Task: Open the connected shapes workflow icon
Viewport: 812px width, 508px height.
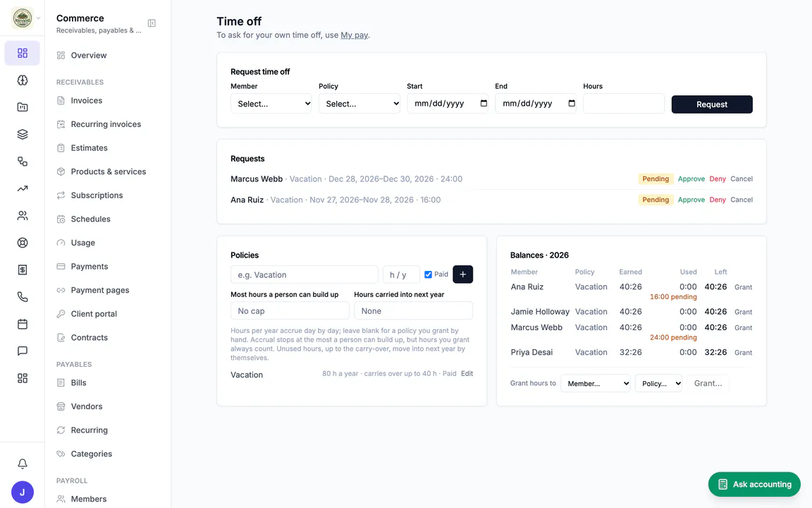Action: 23,161
